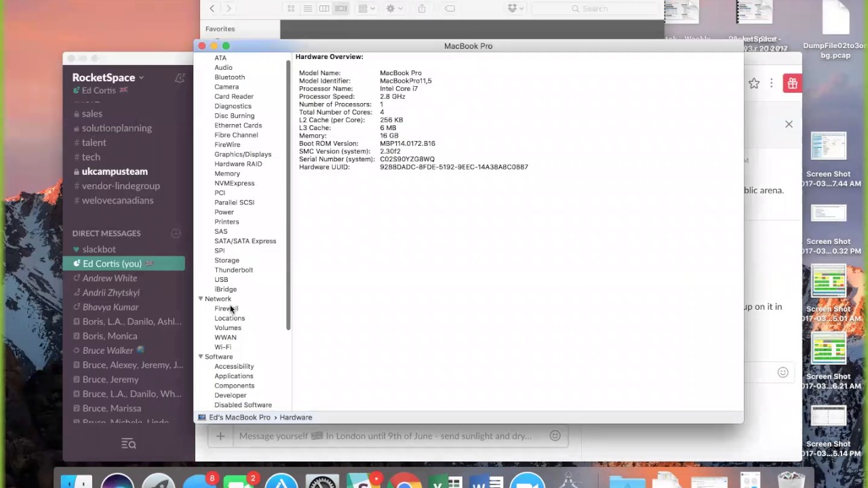Collapse the Software section triangle
The image size is (868, 488).
201,357
